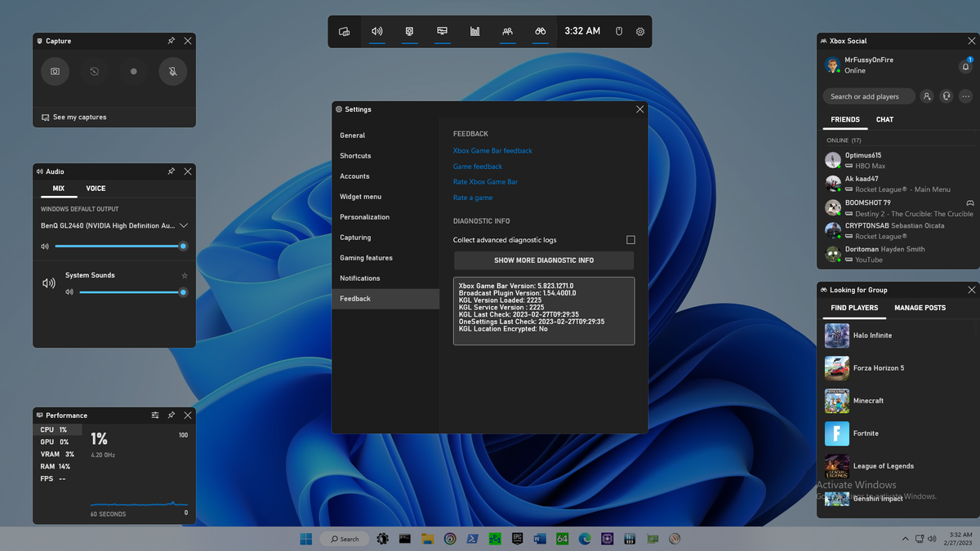Click the Search or add players field

click(x=868, y=96)
